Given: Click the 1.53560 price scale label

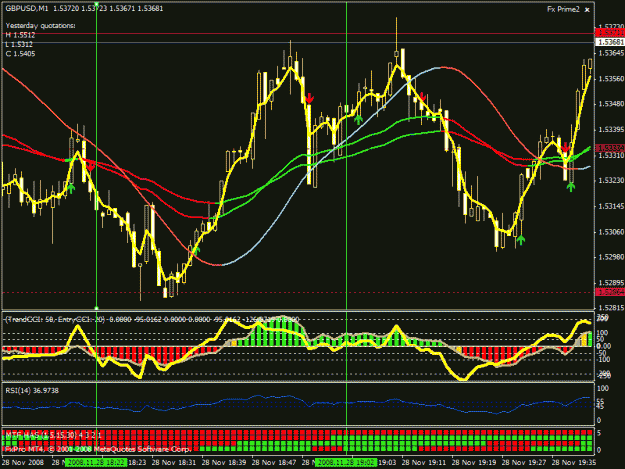Looking at the screenshot, I should pos(611,78).
